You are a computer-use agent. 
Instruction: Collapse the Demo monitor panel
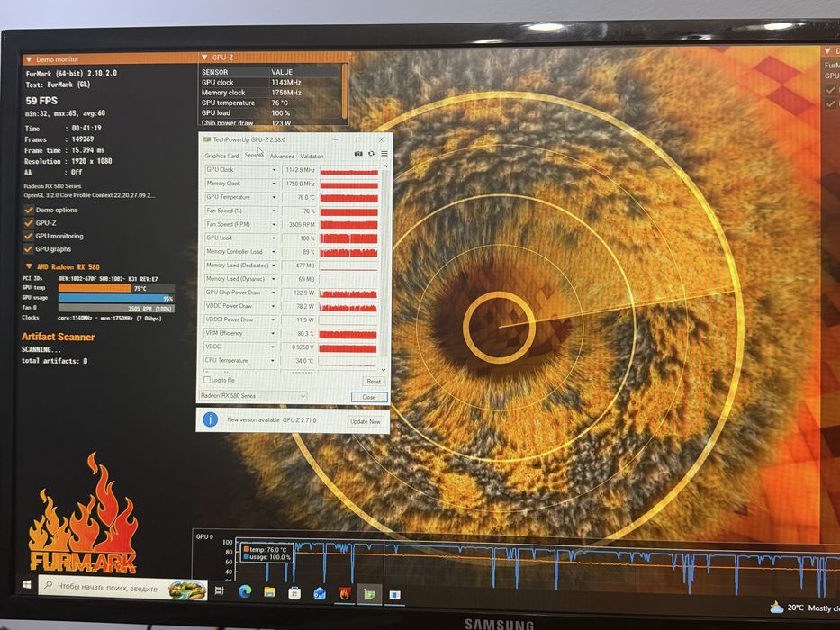(x=29, y=59)
